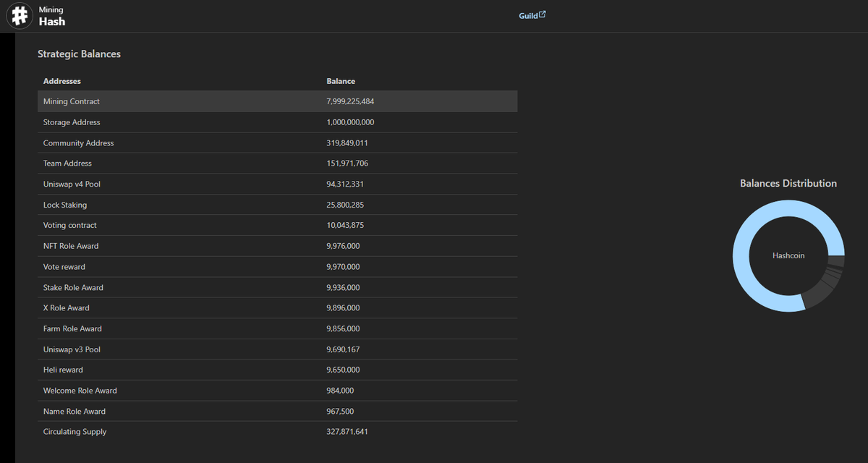868x463 pixels.
Task: Click the Mining Hash logo icon
Action: [x=20, y=16]
